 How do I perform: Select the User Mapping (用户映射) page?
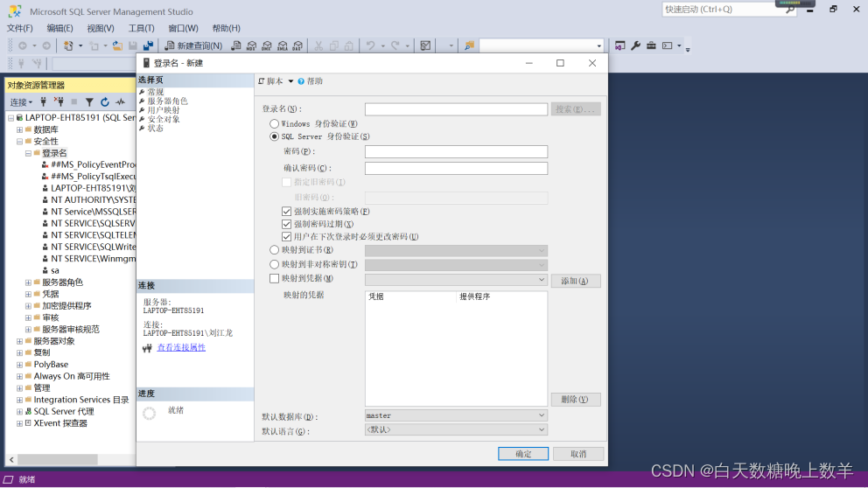click(x=164, y=110)
